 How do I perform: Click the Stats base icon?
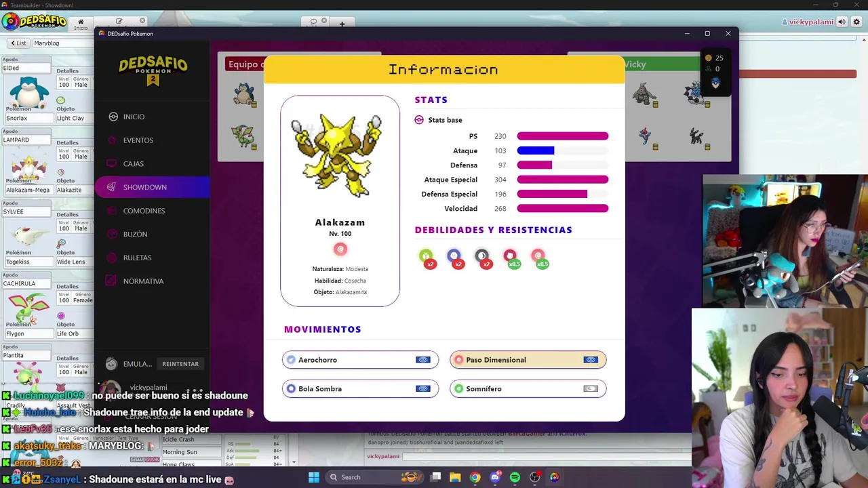click(419, 120)
